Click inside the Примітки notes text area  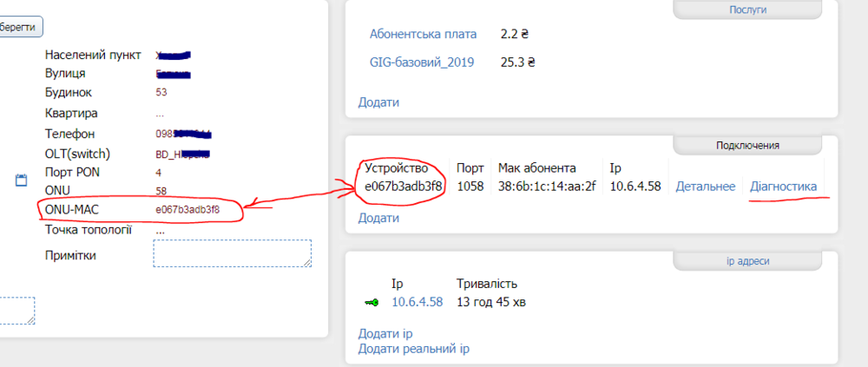coord(232,253)
